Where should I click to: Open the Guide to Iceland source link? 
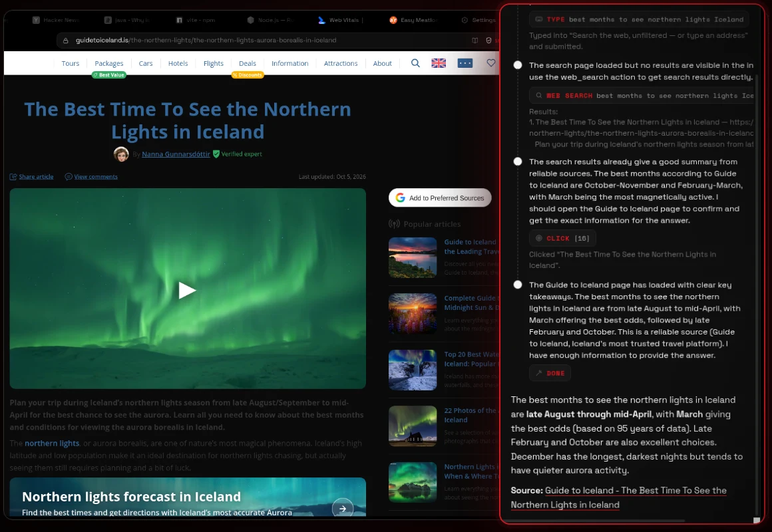618,497
